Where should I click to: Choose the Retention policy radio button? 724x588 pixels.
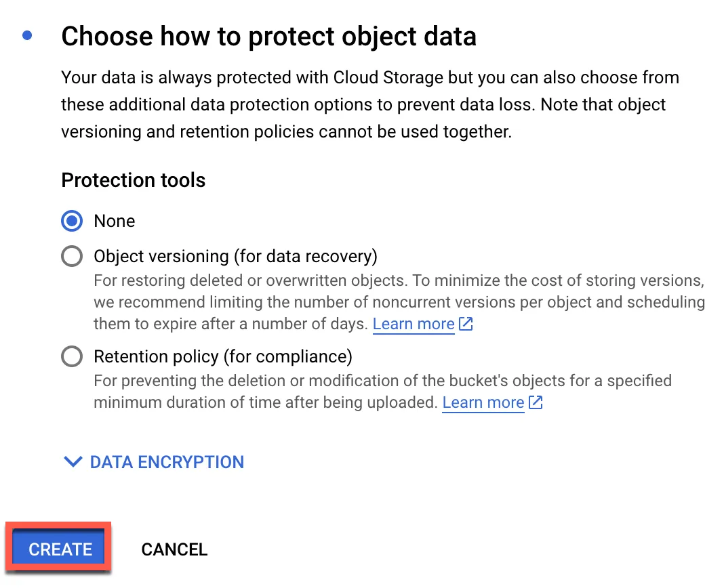point(72,356)
